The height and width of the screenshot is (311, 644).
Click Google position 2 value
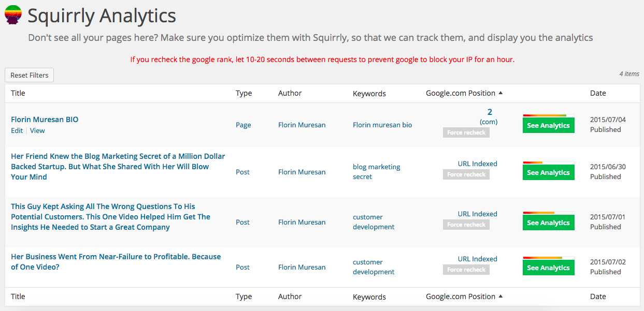point(490,112)
